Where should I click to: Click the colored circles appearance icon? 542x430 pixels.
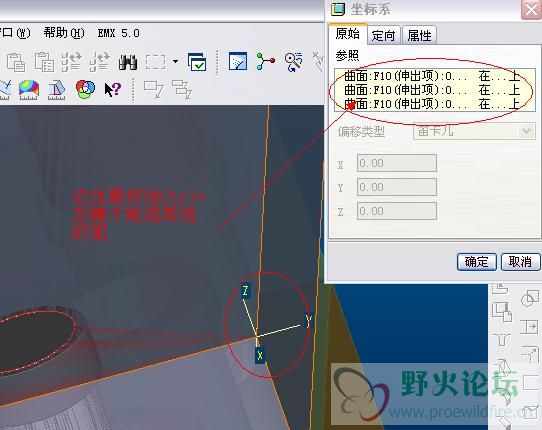click(x=85, y=89)
